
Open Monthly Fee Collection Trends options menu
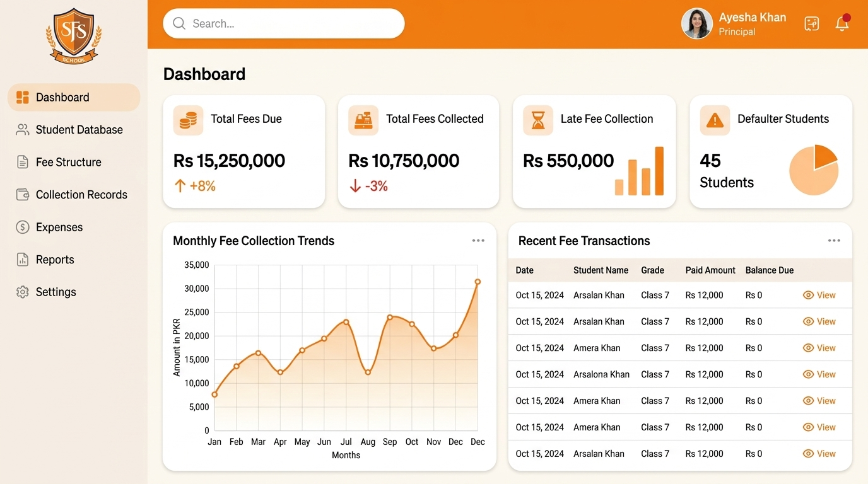click(x=478, y=241)
